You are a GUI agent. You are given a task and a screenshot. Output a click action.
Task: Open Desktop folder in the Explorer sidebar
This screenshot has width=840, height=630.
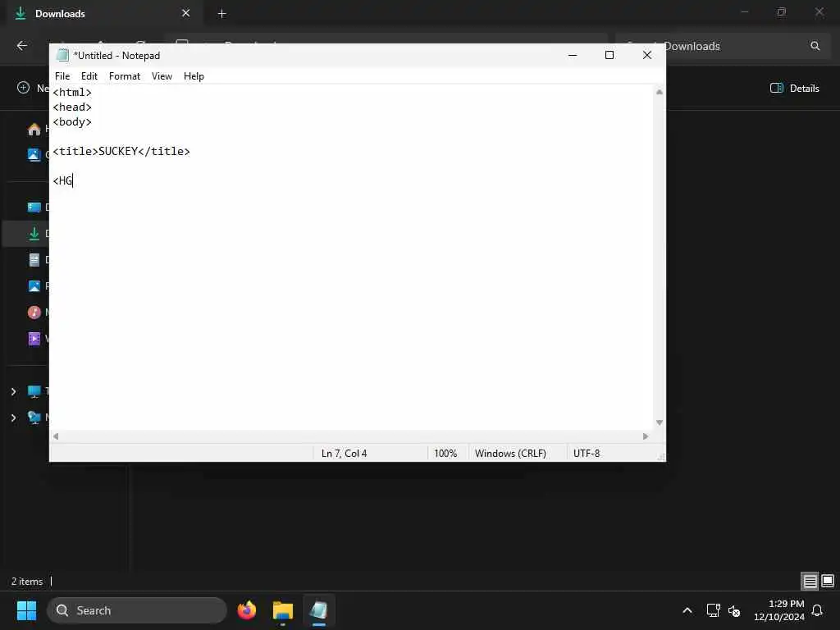[34, 208]
